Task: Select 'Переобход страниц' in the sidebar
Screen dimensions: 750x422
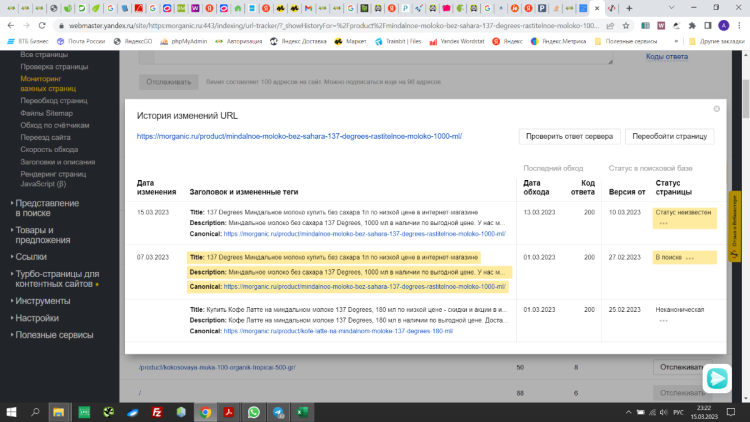Action: click(54, 101)
